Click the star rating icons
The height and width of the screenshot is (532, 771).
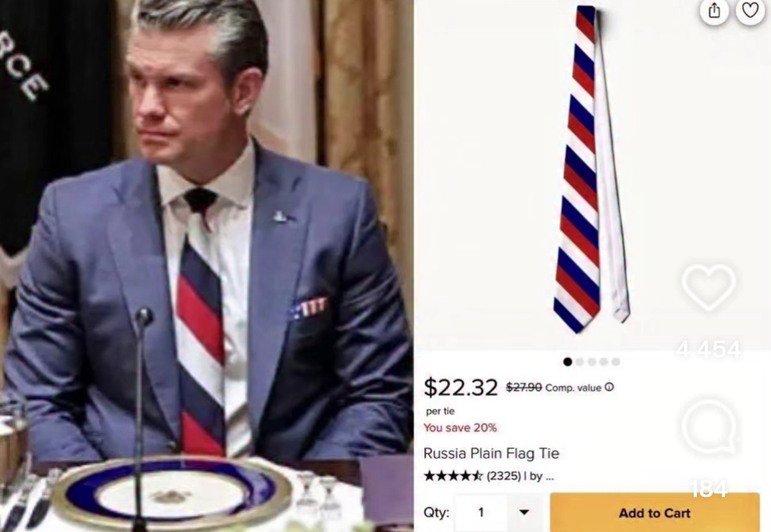click(453, 476)
